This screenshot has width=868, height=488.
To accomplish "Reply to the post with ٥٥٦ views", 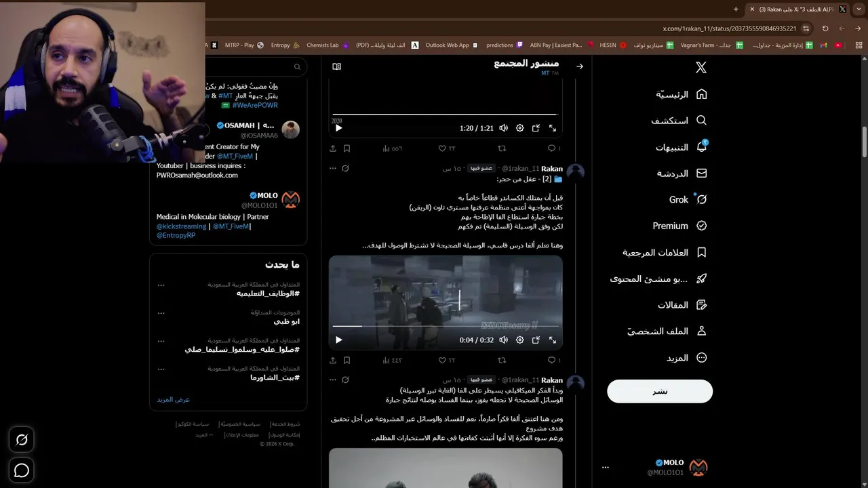I will [x=553, y=148].
